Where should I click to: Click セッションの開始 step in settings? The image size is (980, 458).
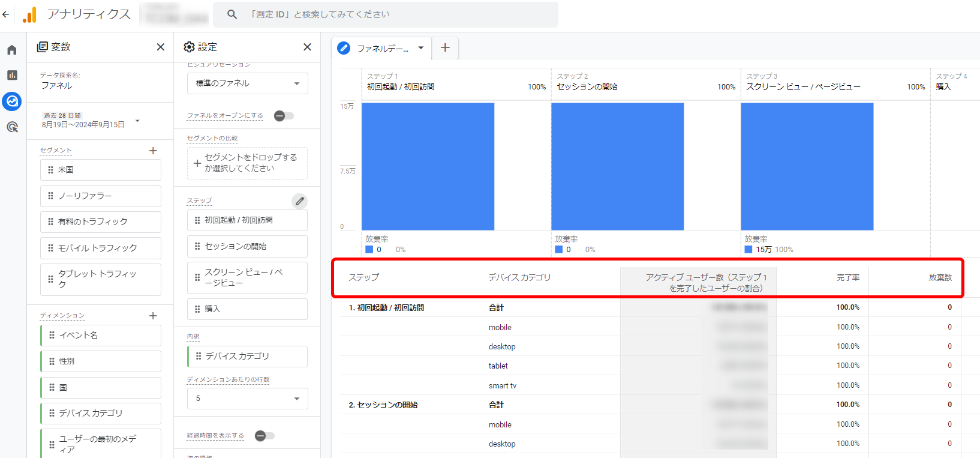(247, 247)
